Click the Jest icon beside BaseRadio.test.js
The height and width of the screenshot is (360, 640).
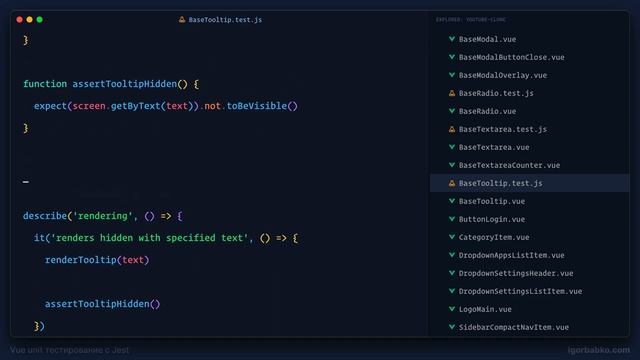coord(452,93)
